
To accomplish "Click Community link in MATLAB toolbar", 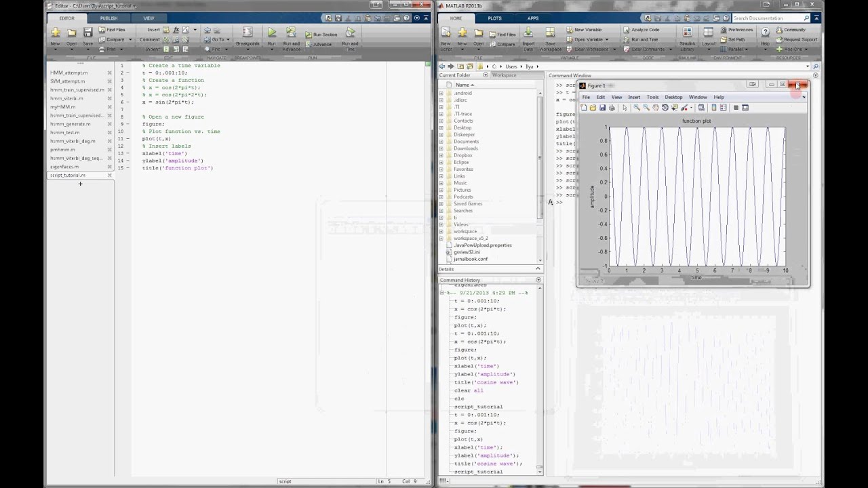I will point(790,30).
